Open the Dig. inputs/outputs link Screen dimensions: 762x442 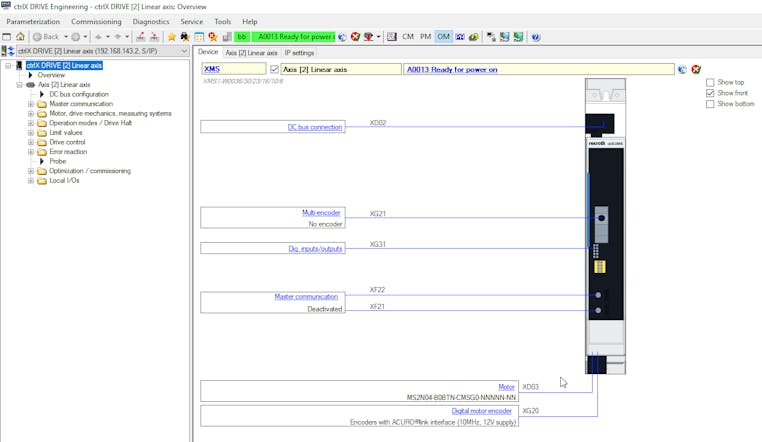315,249
